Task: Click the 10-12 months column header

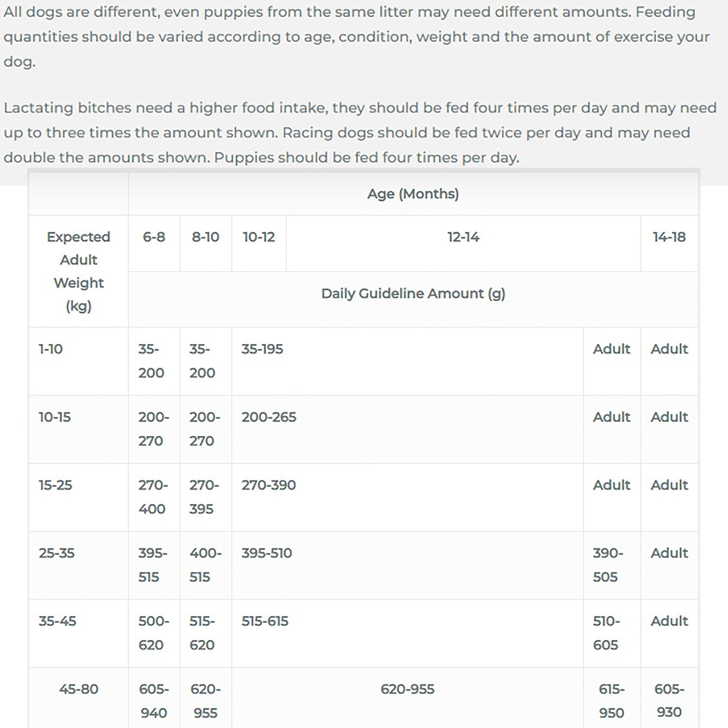Action: click(x=259, y=237)
